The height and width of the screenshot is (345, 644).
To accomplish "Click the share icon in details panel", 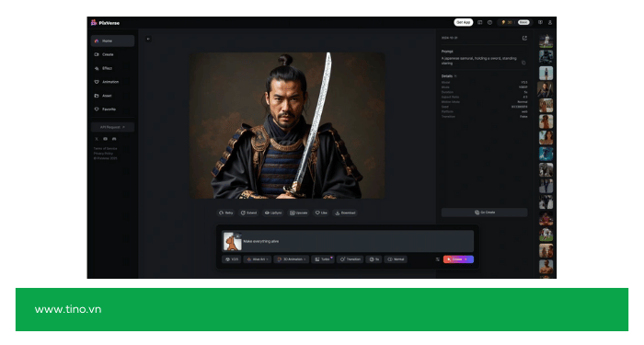I will tap(524, 39).
